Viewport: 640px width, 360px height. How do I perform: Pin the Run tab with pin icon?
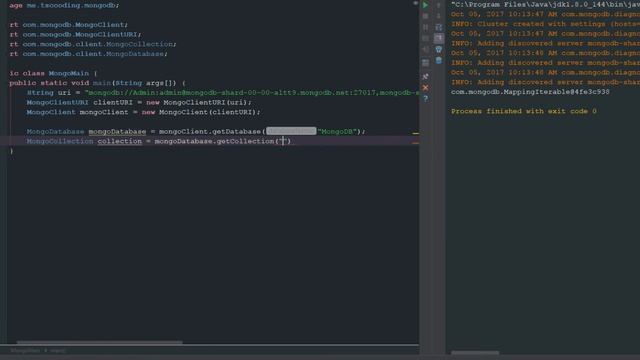click(x=425, y=76)
